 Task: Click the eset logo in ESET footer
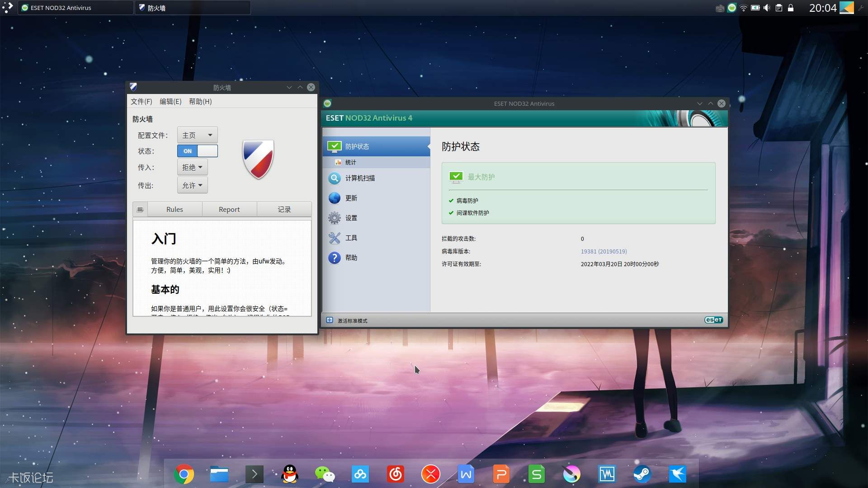click(713, 320)
